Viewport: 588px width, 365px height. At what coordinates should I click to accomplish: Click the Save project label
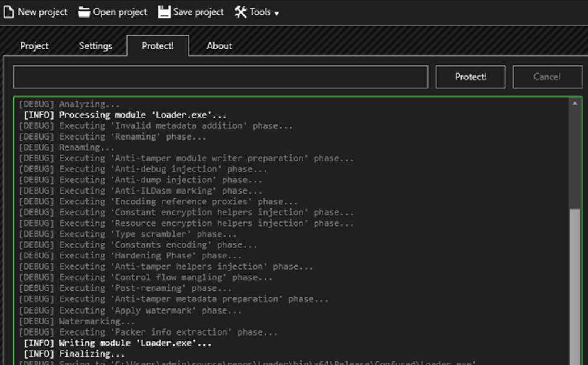[198, 12]
